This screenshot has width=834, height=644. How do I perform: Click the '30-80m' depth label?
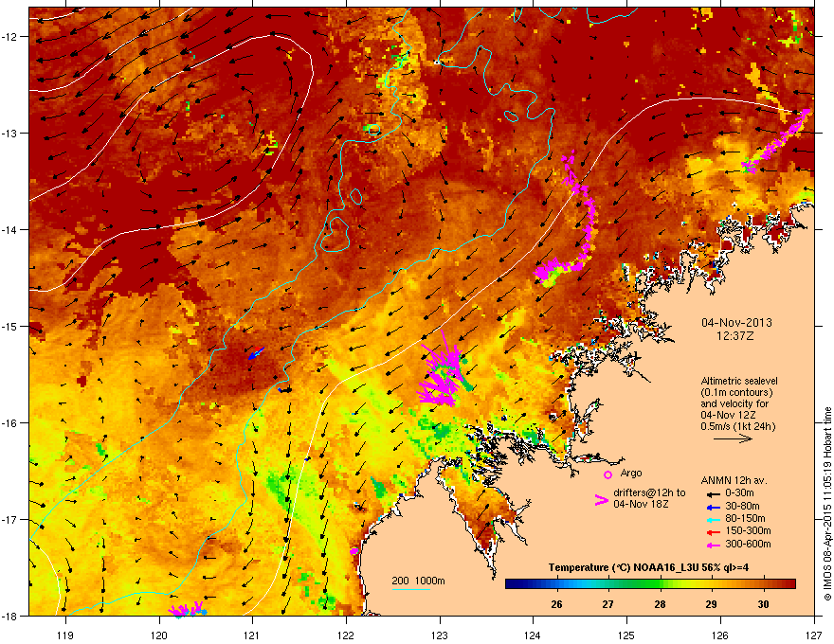coord(742,506)
